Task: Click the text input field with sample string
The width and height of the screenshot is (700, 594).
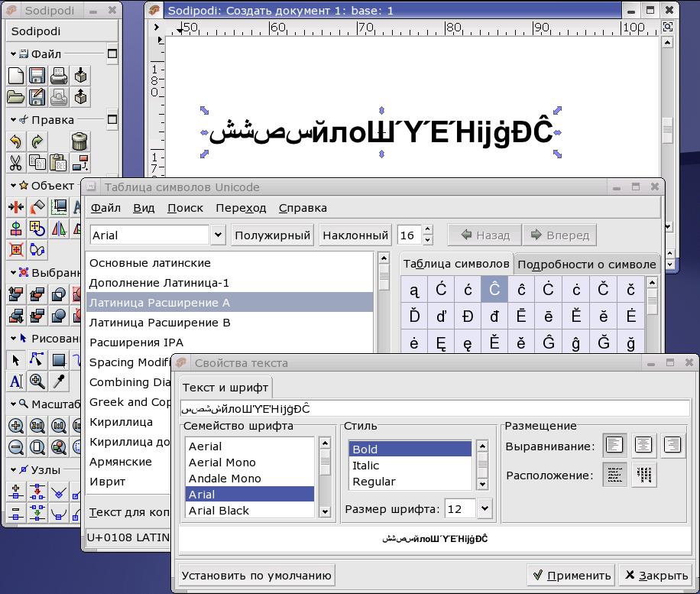Action: [436, 409]
